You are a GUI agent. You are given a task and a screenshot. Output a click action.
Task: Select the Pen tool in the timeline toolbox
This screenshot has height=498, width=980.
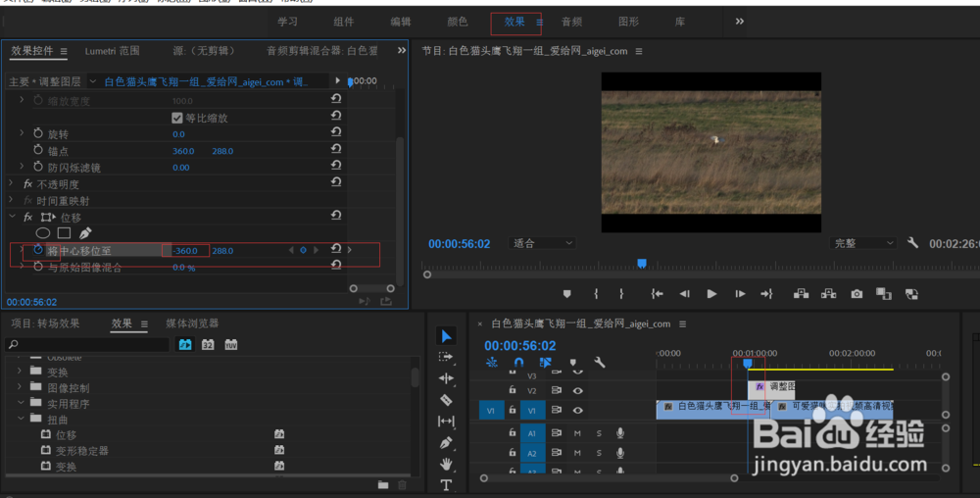[x=446, y=442]
